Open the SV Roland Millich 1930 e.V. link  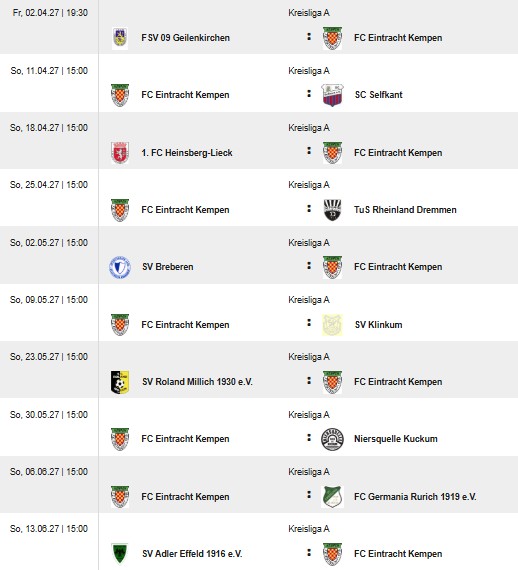pos(197,382)
